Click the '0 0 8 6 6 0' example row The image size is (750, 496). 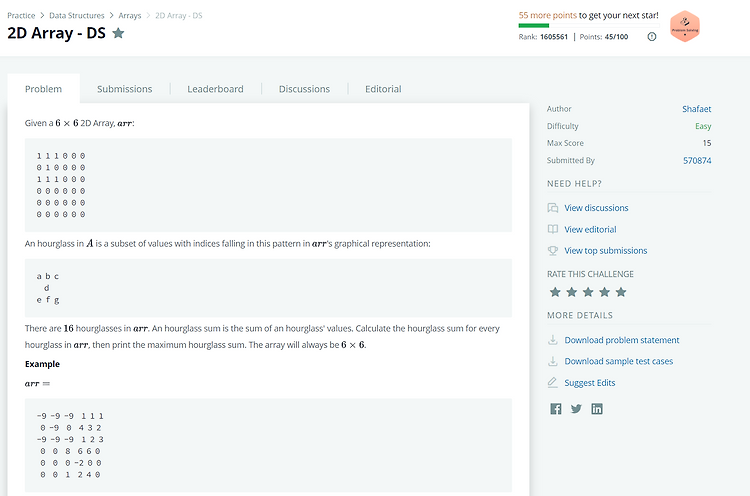click(x=70, y=451)
